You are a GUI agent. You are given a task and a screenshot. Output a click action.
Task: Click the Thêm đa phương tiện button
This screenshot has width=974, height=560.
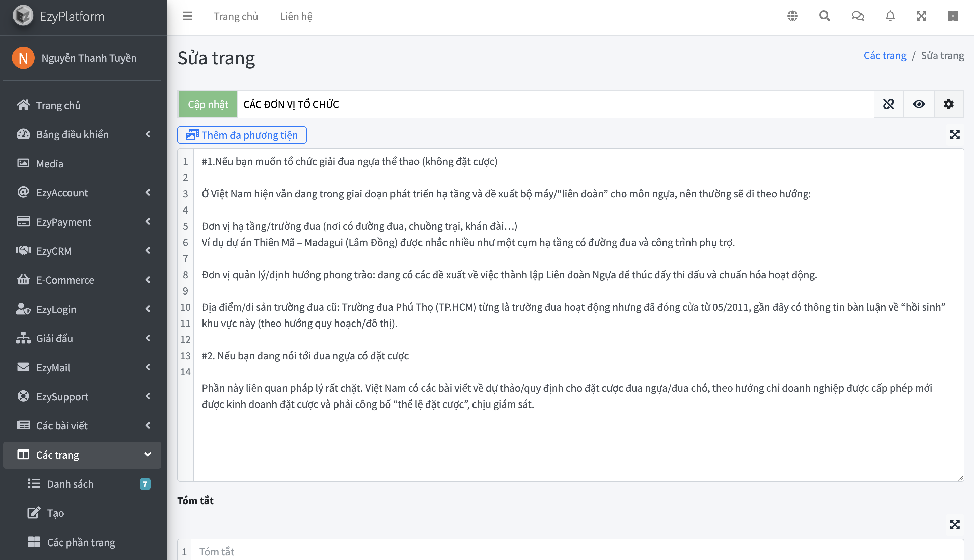[x=242, y=135]
